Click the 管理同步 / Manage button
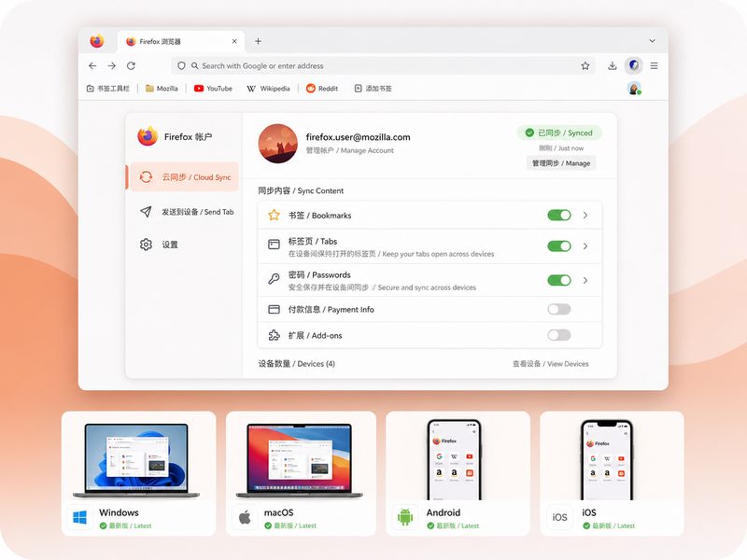 point(561,163)
